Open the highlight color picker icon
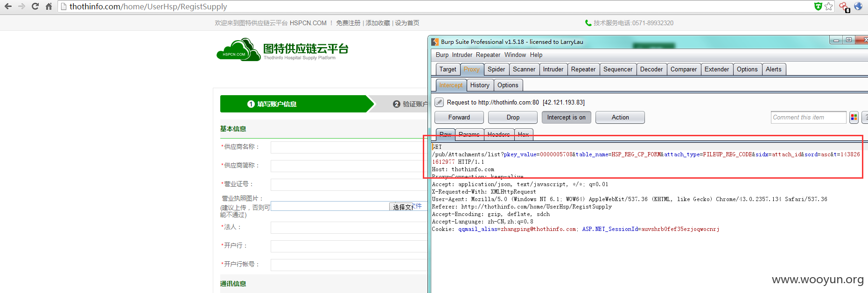This screenshot has width=868, height=293. [854, 118]
